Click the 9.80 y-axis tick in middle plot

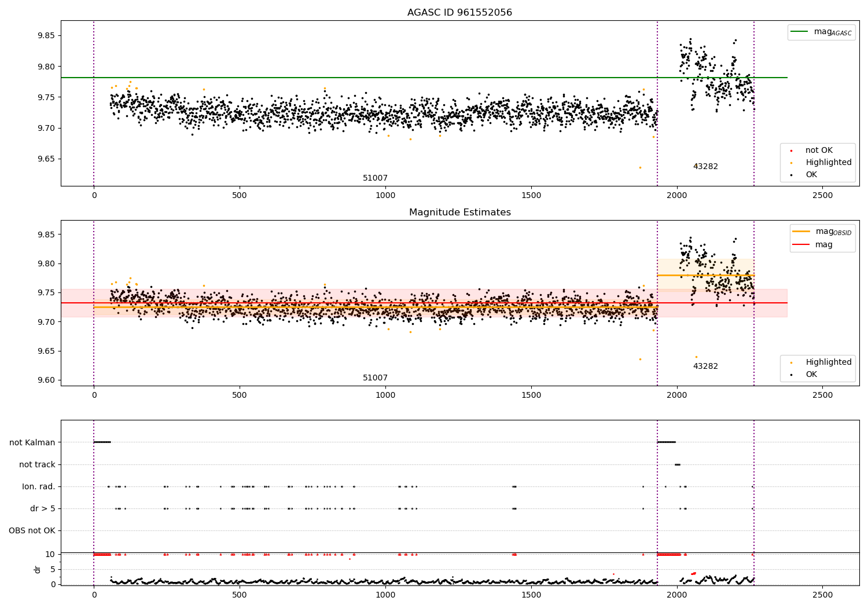(x=45, y=264)
